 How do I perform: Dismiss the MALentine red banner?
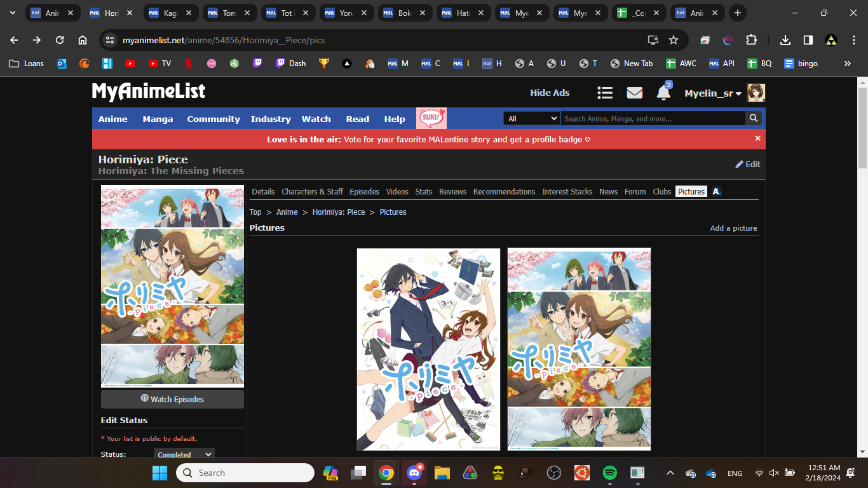point(757,139)
